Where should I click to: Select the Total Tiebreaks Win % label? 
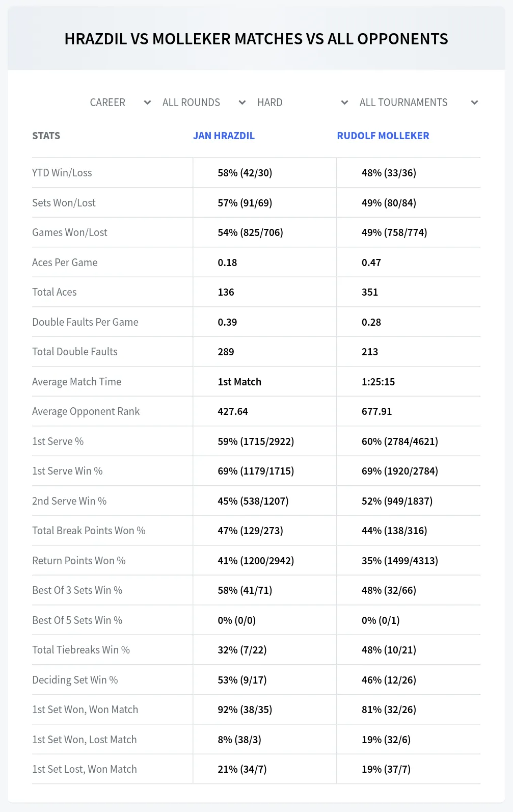click(x=81, y=650)
